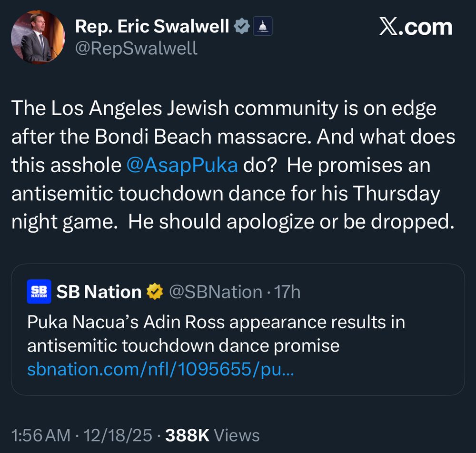Click the blue verified badge beside Rep. Eric Swalwell
Screen dimensions: 476x453
point(242,26)
